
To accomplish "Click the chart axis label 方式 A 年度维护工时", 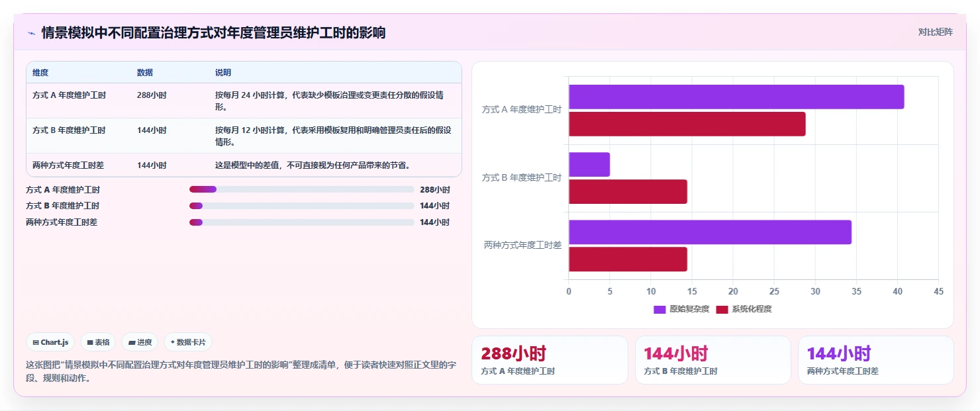I will click(522, 110).
